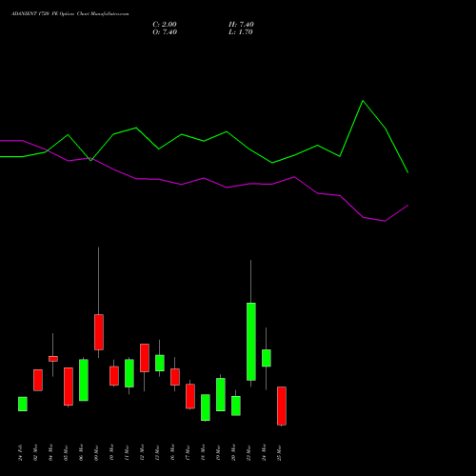Image resolution: width=476 pixels, height=476 pixels.
Task: Click the 18 Mar date label
Action: [203, 452]
